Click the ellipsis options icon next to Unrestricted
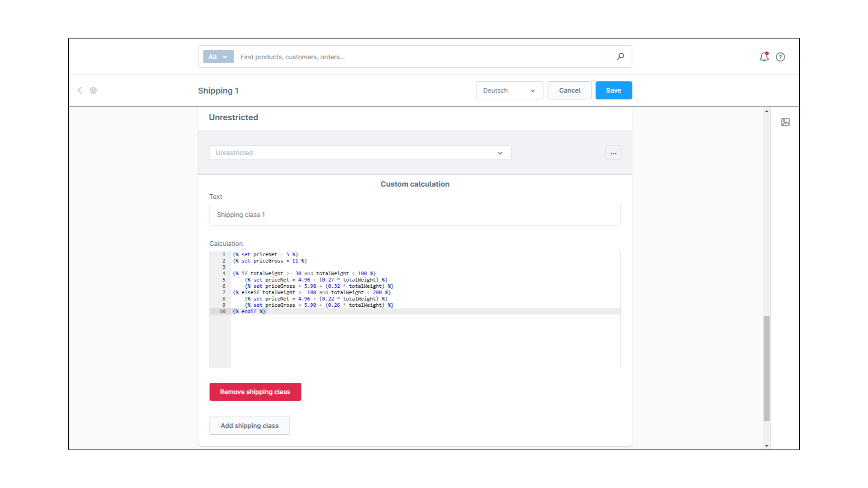Image resolution: width=868 pixels, height=488 pixels. (x=613, y=153)
